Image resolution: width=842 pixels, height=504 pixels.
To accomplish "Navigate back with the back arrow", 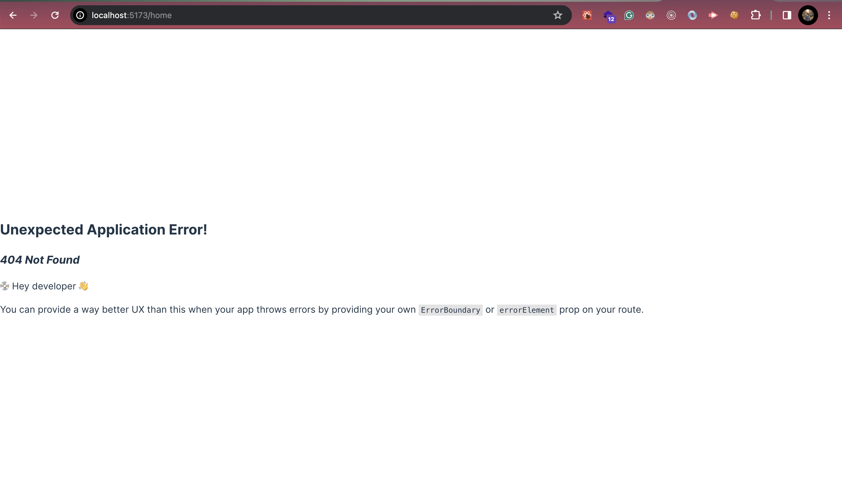I will pyautogui.click(x=13, y=15).
